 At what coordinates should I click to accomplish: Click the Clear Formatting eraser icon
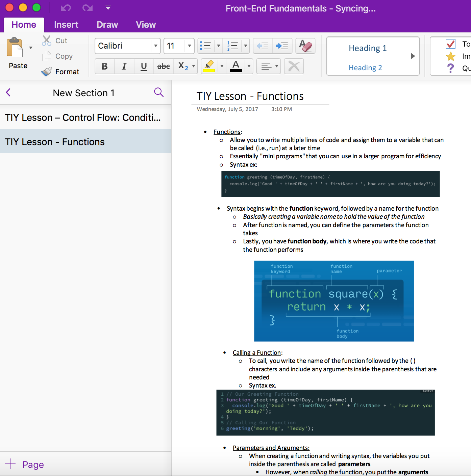(x=305, y=46)
